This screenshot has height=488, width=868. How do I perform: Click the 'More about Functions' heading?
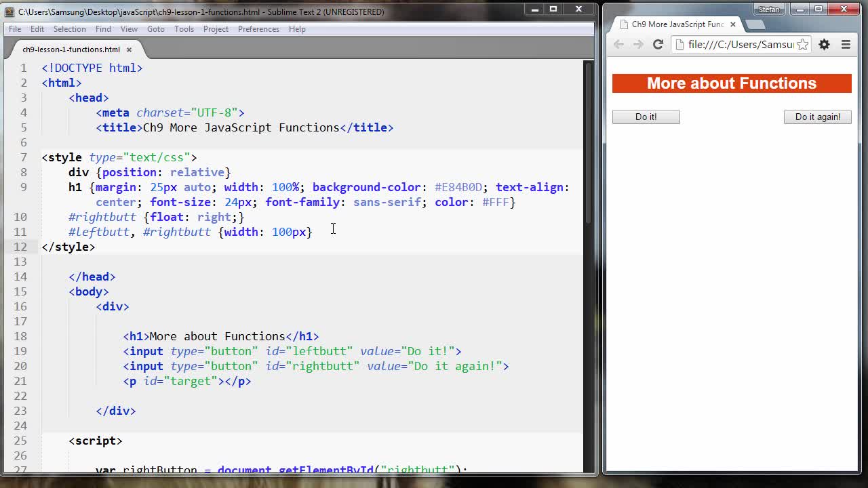click(x=732, y=83)
